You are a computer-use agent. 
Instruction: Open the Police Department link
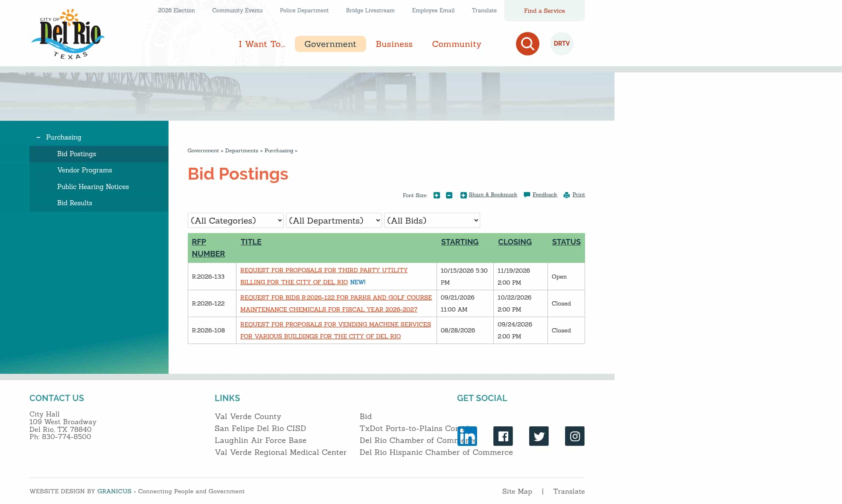click(304, 10)
